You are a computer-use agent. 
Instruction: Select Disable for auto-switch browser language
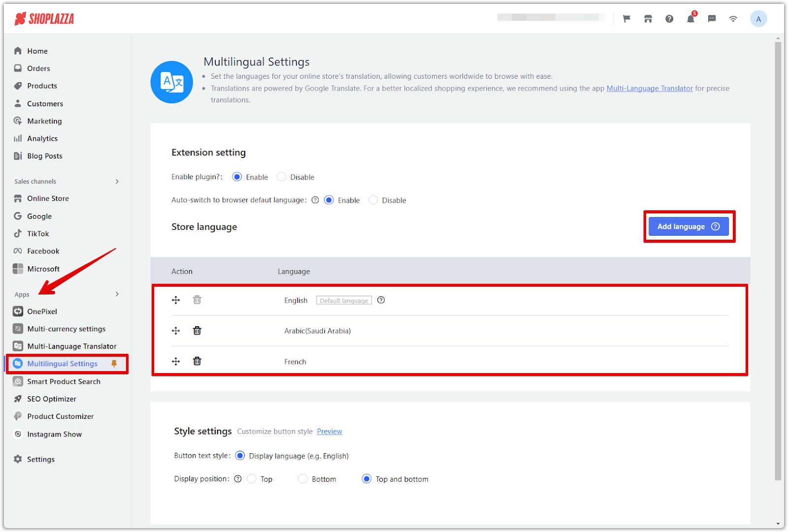coord(373,200)
